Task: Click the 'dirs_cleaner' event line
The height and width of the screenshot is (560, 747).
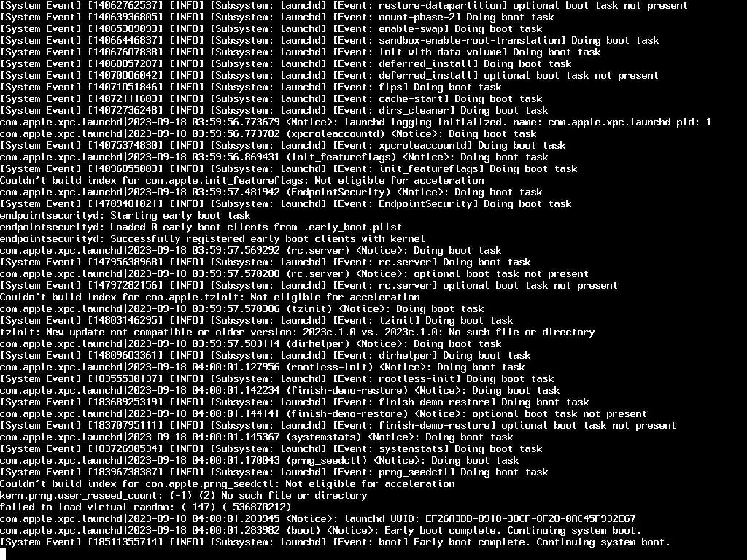Action: pyautogui.click(x=274, y=111)
